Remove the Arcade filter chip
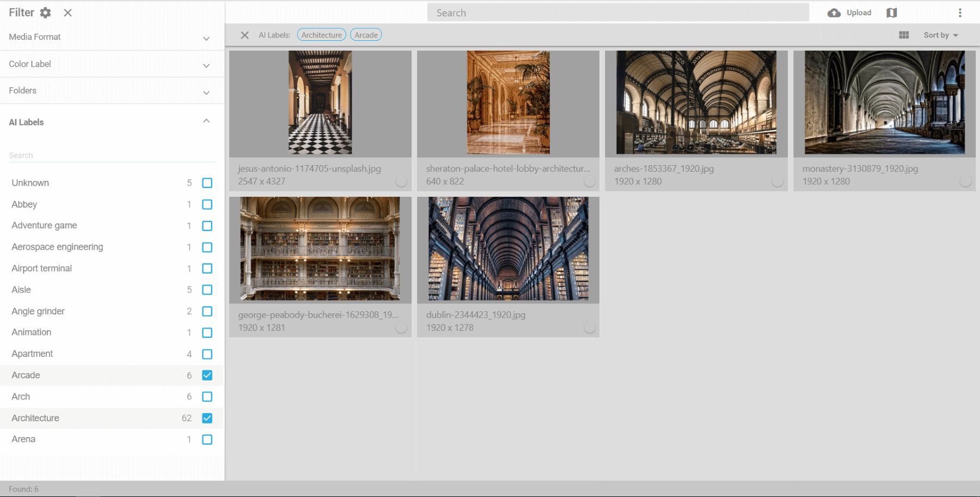This screenshot has height=497, width=980. (366, 35)
